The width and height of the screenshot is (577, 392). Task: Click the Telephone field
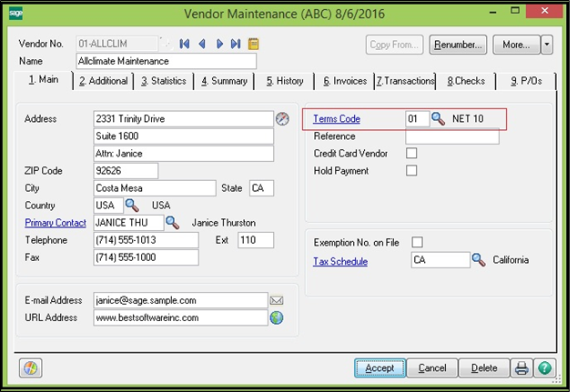(x=147, y=240)
